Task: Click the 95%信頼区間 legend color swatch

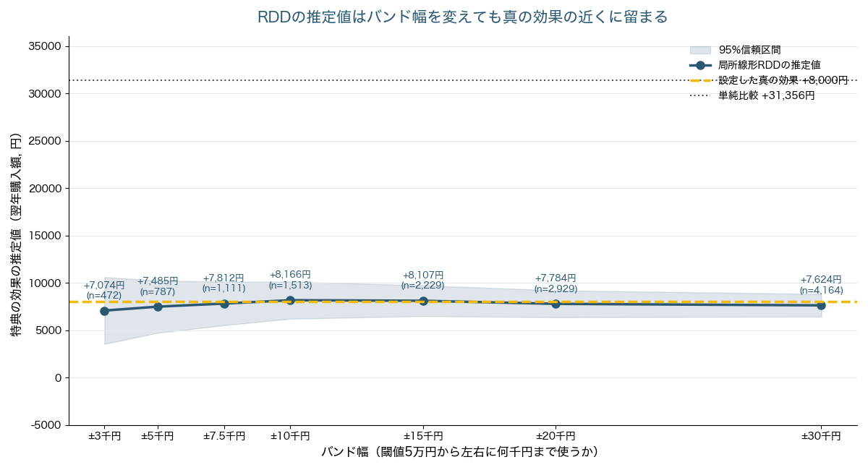Action: pyautogui.click(x=700, y=50)
